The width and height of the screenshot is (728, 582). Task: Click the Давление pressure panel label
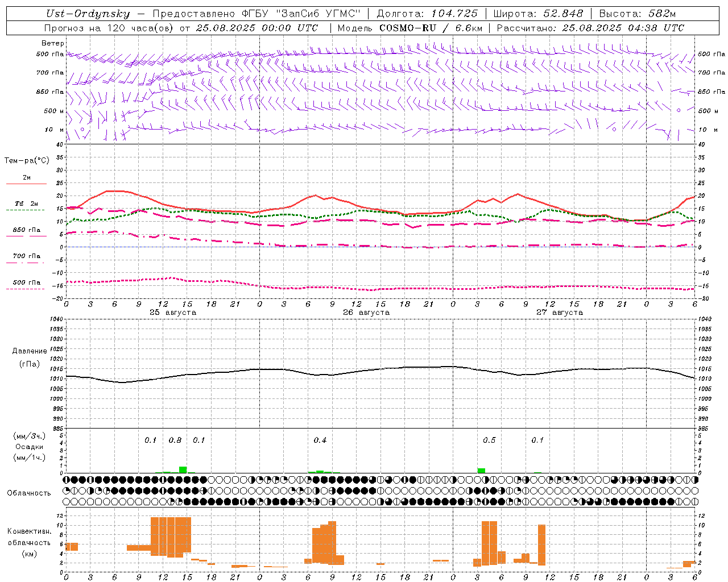30,351
